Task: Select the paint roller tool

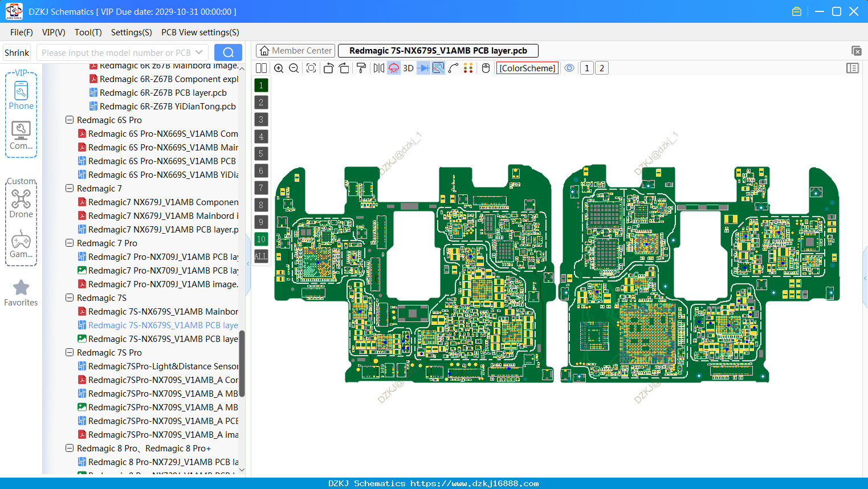Action: point(361,68)
